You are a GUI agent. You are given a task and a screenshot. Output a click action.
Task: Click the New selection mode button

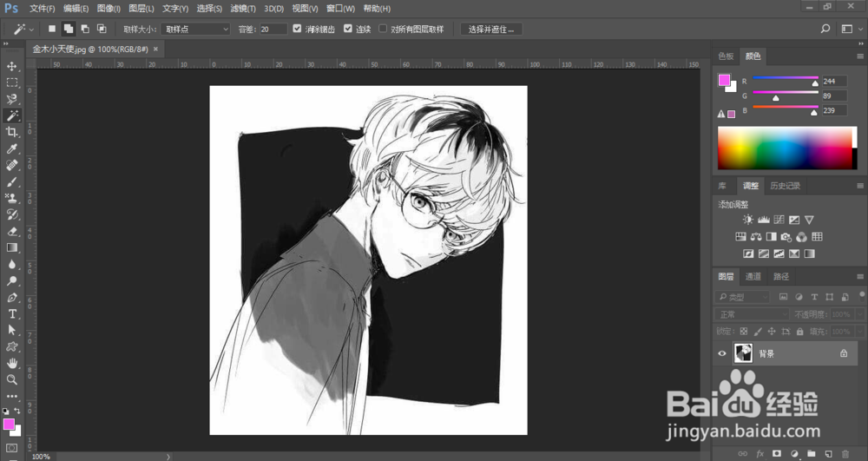[x=51, y=29]
